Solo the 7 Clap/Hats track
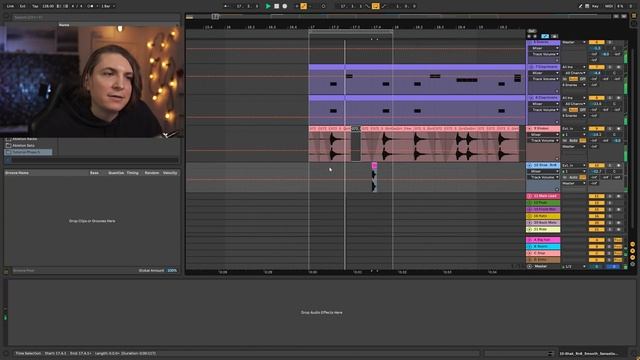Viewport: 640px width, 360px height. coord(610,67)
